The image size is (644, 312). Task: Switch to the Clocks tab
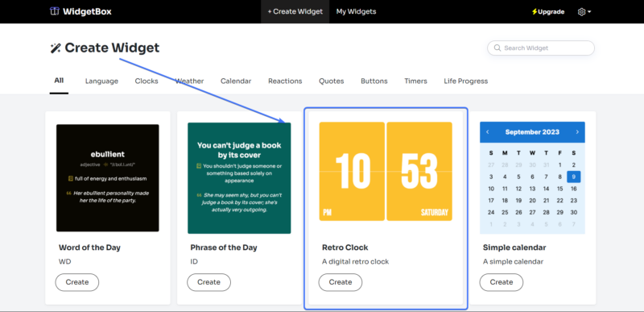(147, 81)
